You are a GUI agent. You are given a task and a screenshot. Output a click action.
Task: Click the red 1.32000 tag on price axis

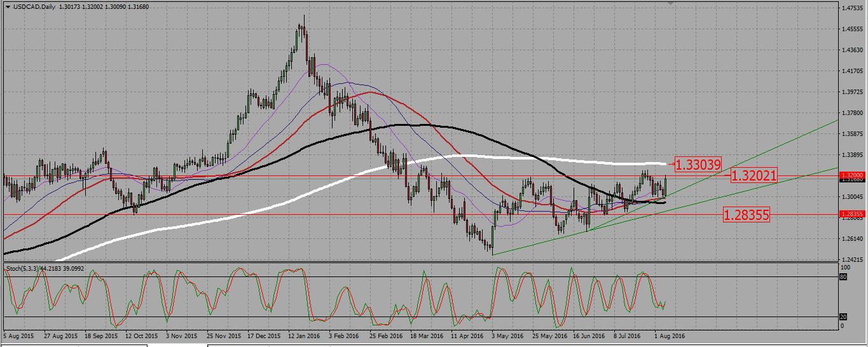point(851,175)
